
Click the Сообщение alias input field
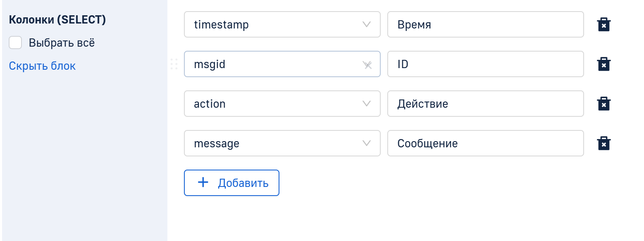[485, 144]
